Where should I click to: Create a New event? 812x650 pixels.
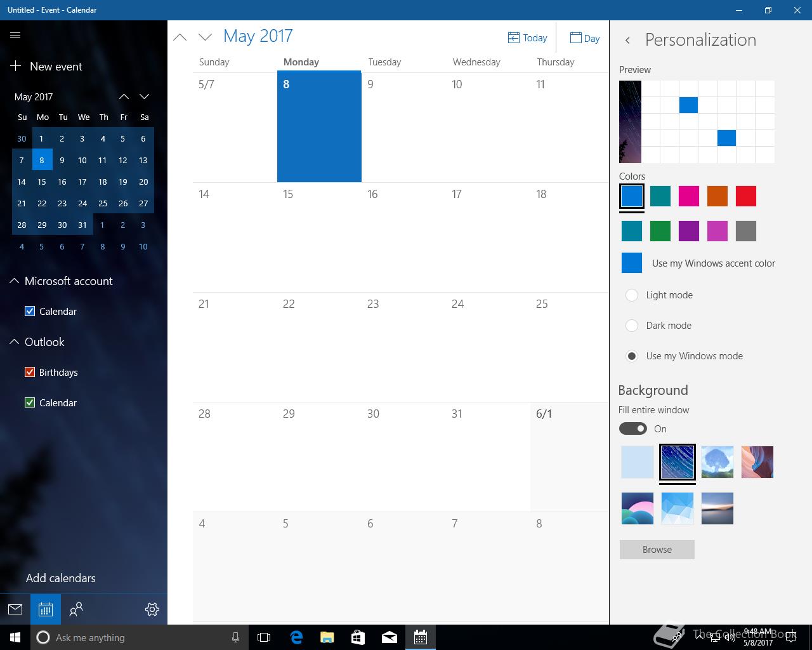tap(46, 66)
